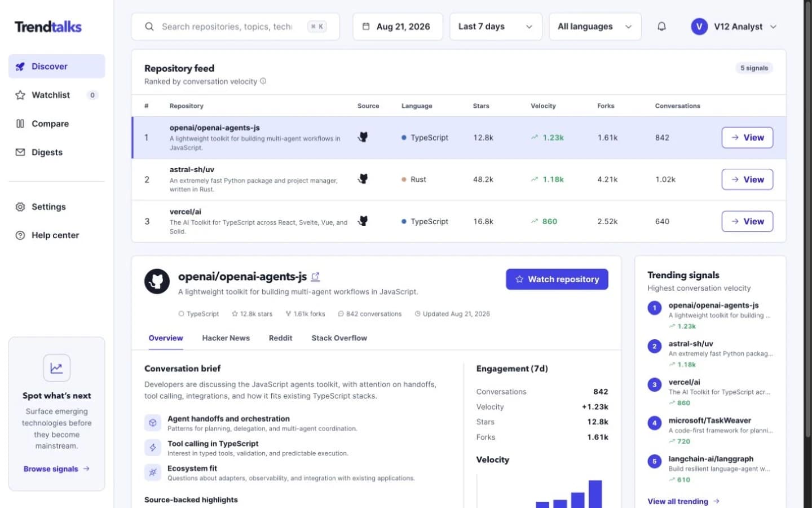Open external link beside openai-agents-js title
812x508 pixels.
coord(316,277)
